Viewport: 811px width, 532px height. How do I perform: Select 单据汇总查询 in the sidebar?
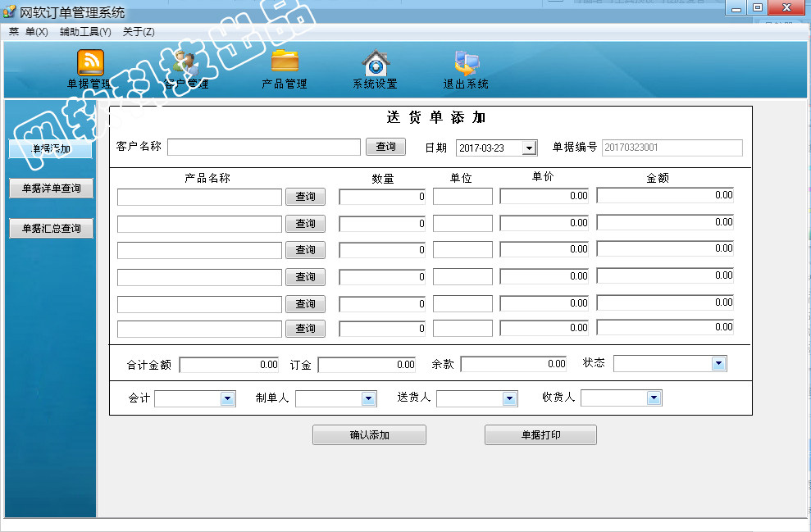click(x=51, y=229)
